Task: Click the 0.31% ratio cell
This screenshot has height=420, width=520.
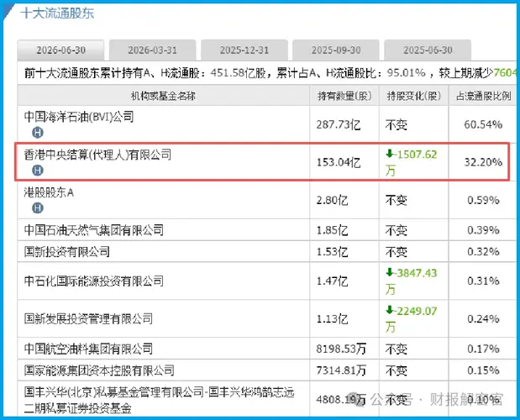Action: 483,281
